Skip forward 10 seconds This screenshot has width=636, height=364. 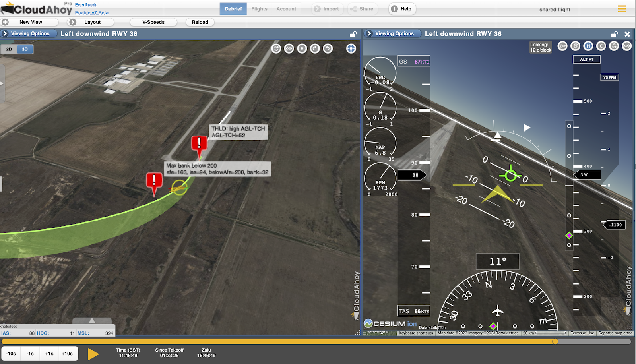pyautogui.click(x=67, y=354)
